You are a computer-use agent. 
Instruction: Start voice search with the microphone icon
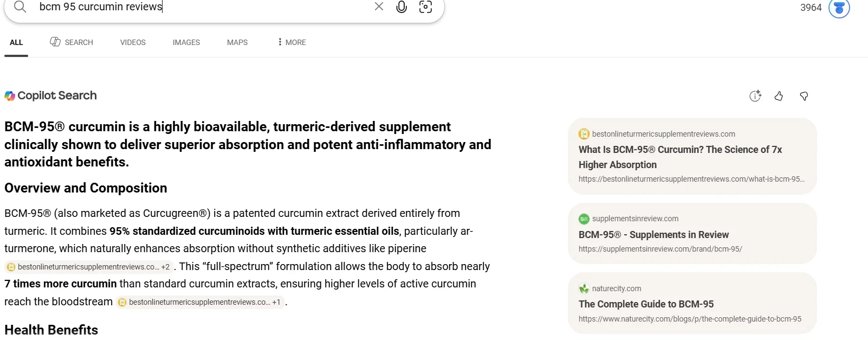coord(401,7)
